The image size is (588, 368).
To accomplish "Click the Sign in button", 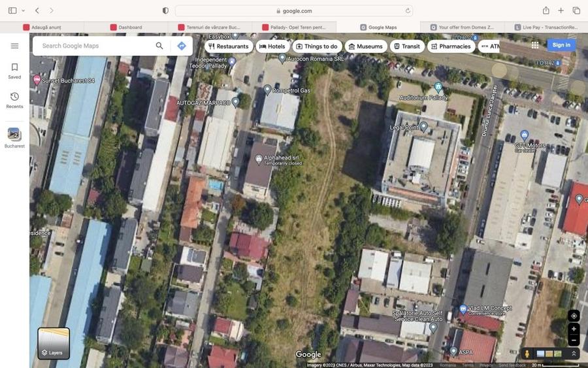I will [561, 45].
